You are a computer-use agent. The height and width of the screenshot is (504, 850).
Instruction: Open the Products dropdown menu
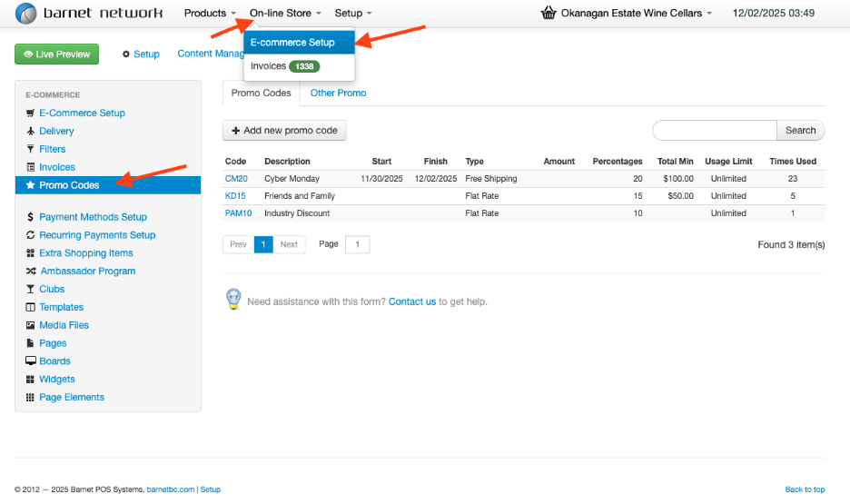(210, 13)
